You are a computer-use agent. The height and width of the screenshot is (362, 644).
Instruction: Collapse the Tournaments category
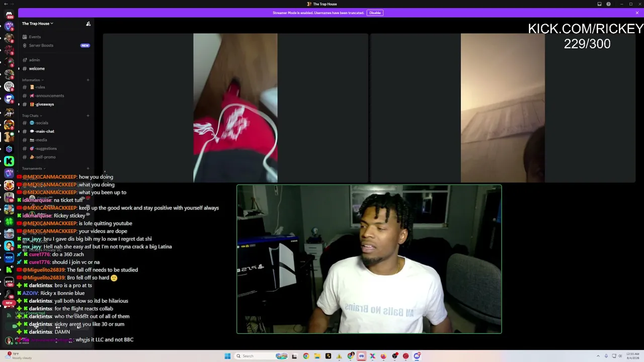point(33,168)
